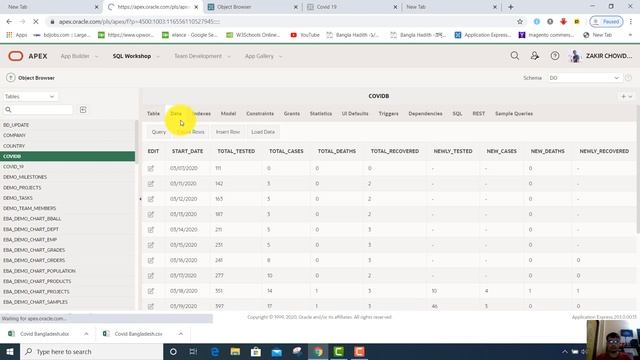Switch to the Constraints tab
Image resolution: width=640 pixels, height=360 pixels.
pyautogui.click(x=260, y=113)
